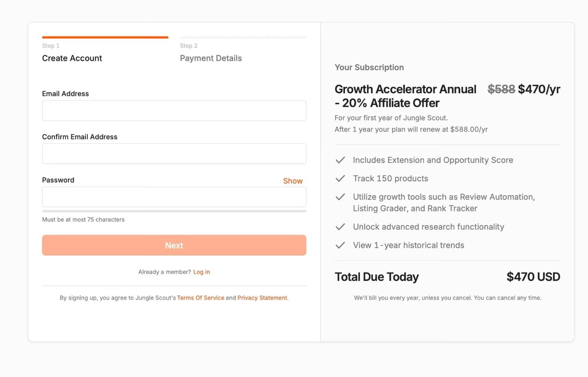The image size is (588, 377).
Task: Click the checkmark next to Track 150 products
Action: (340, 178)
